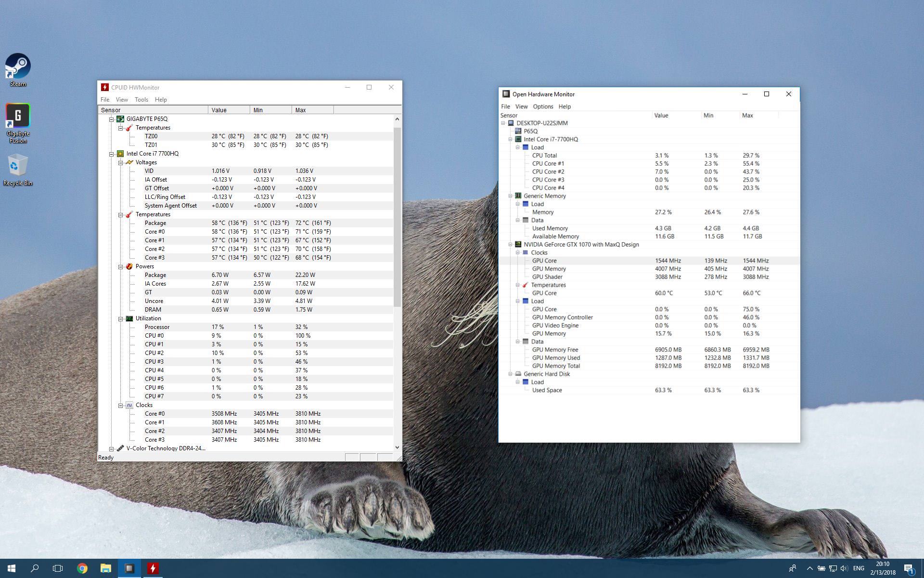Collapse the Generic Hard Disk node
924x578 pixels.
[x=510, y=374]
